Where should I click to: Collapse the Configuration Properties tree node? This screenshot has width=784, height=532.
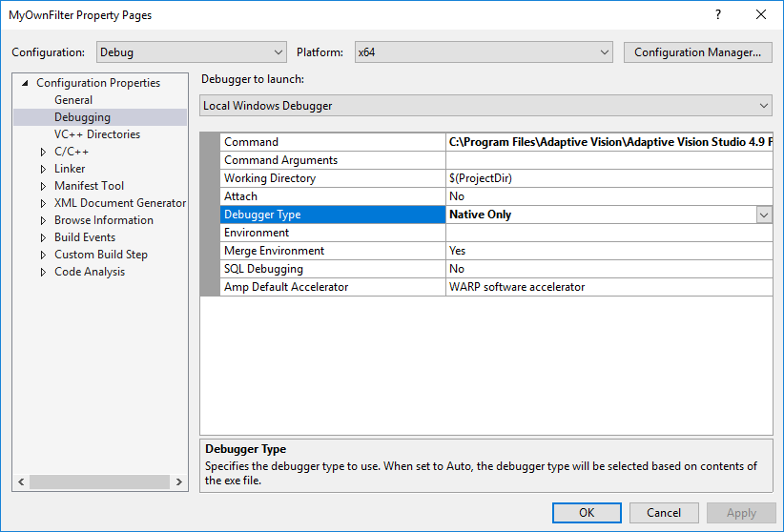[x=25, y=83]
